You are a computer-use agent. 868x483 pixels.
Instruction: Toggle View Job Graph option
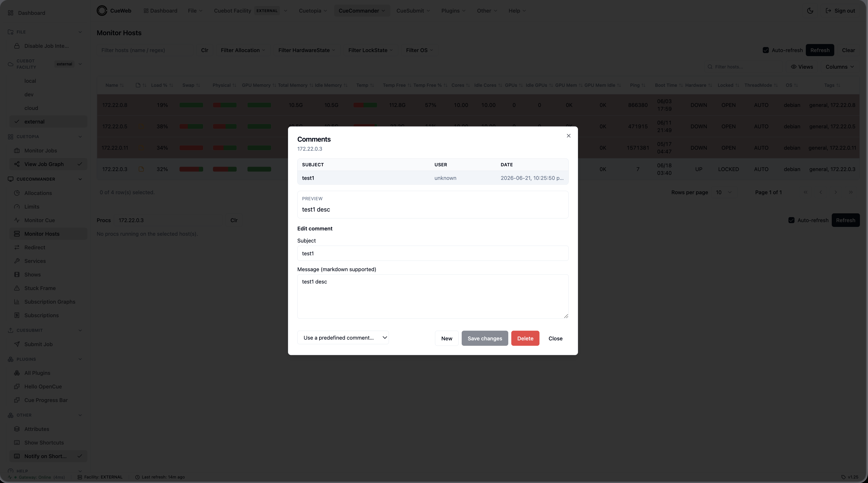tap(48, 164)
